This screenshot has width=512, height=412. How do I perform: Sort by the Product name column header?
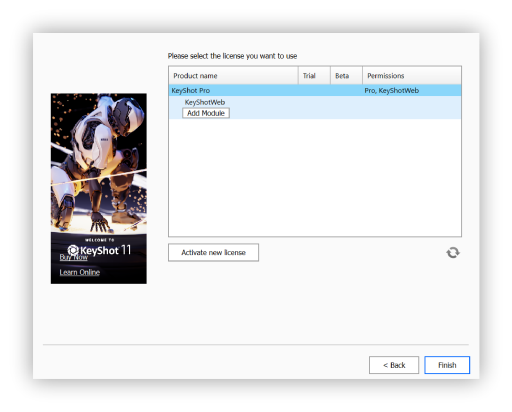[233, 76]
